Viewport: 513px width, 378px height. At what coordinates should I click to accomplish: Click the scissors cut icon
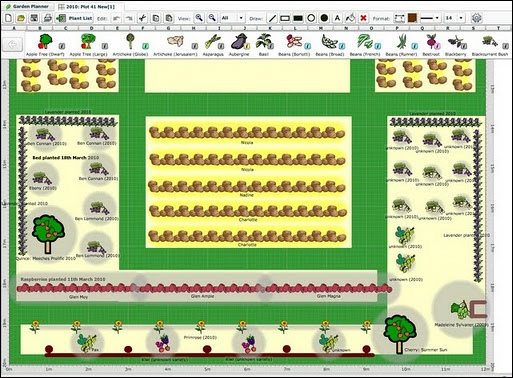[142, 18]
